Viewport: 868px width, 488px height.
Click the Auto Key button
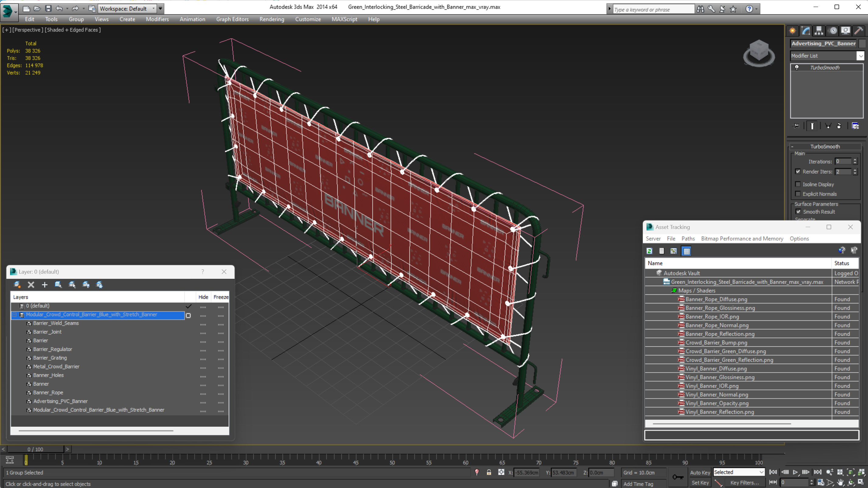click(699, 472)
